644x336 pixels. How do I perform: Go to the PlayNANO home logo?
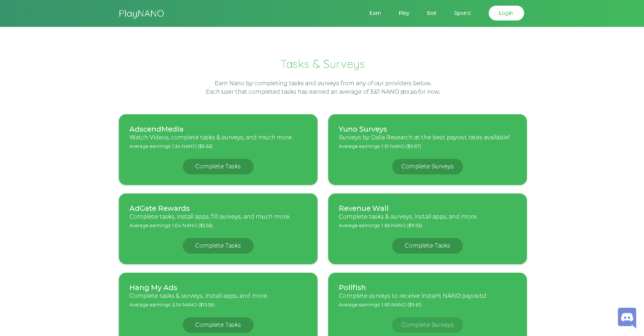(x=141, y=14)
